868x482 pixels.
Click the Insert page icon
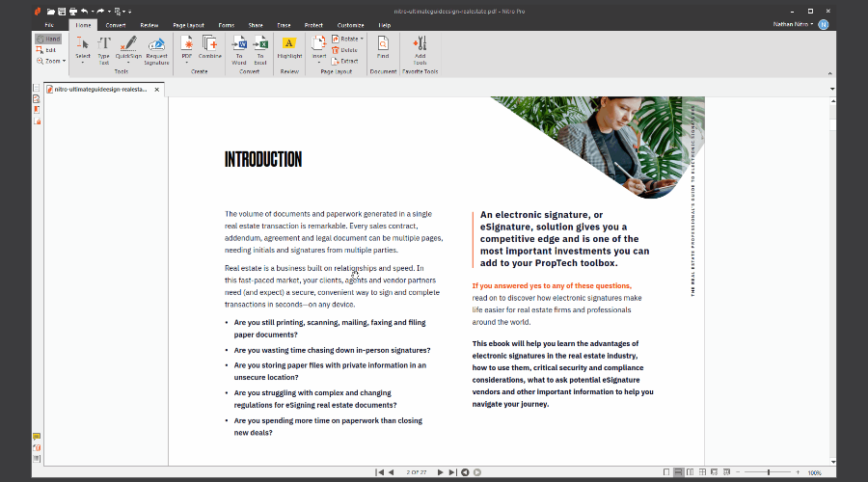(x=319, y=43)
